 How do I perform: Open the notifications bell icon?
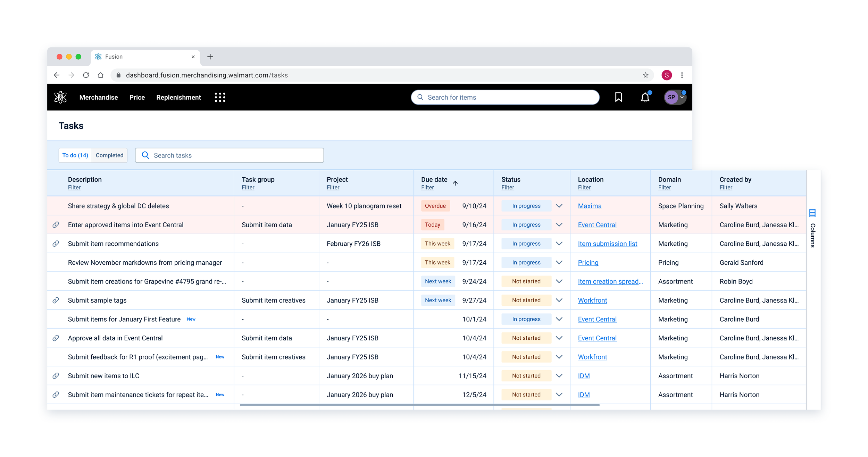pos(645,98)
